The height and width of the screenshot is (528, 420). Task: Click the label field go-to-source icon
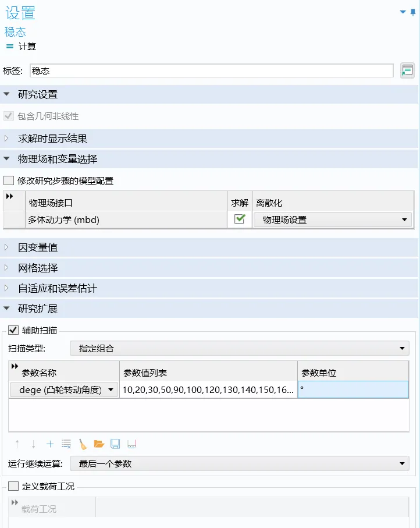407,70
